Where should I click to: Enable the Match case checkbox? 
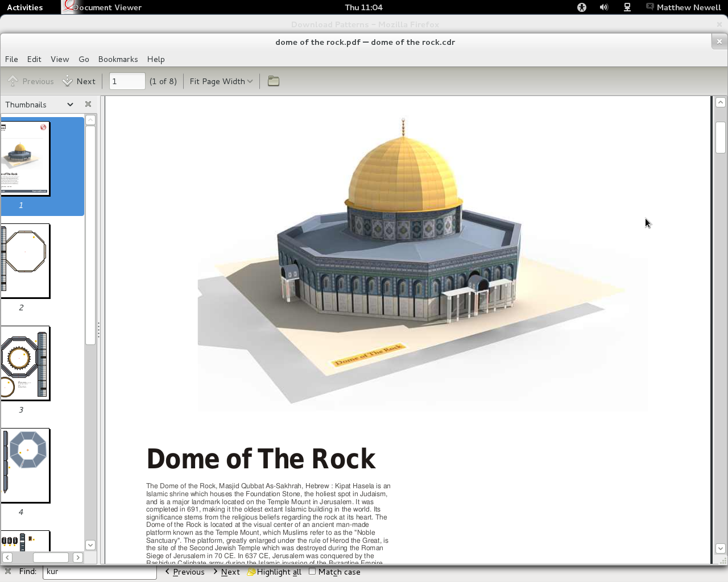pos(312,572)
